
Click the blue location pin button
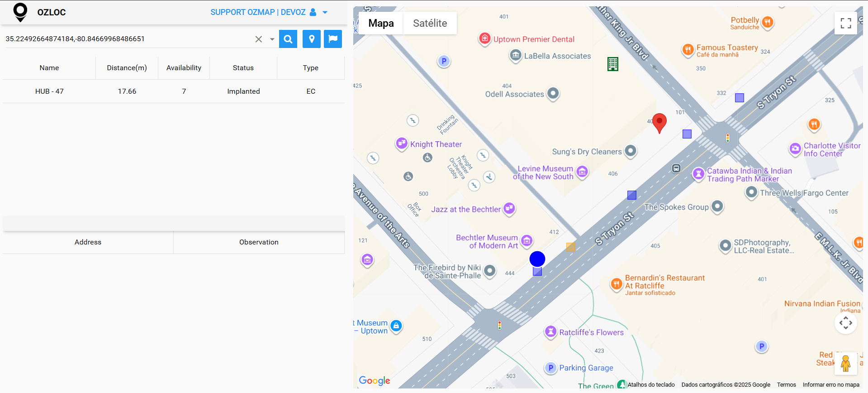pyautogui.click(x=312, y=39)
